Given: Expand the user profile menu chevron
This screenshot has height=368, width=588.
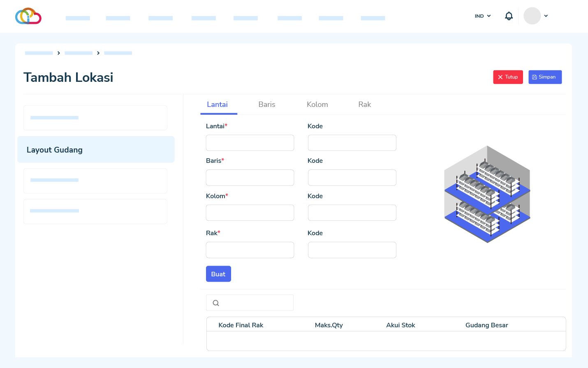Looking at the screenshot, I should [546, 16].
